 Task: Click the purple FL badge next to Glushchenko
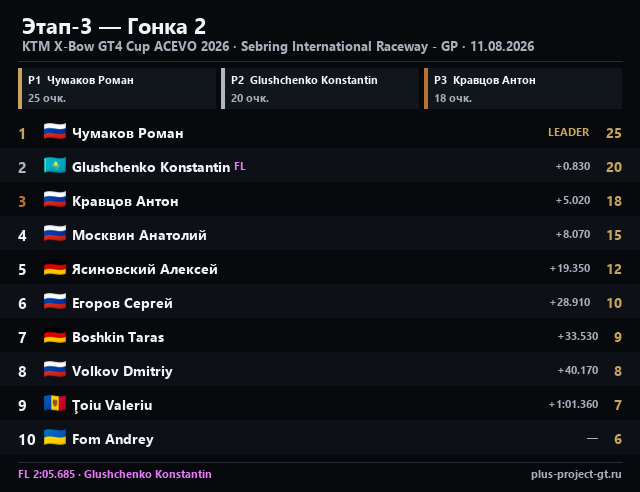tap(240, 166)
